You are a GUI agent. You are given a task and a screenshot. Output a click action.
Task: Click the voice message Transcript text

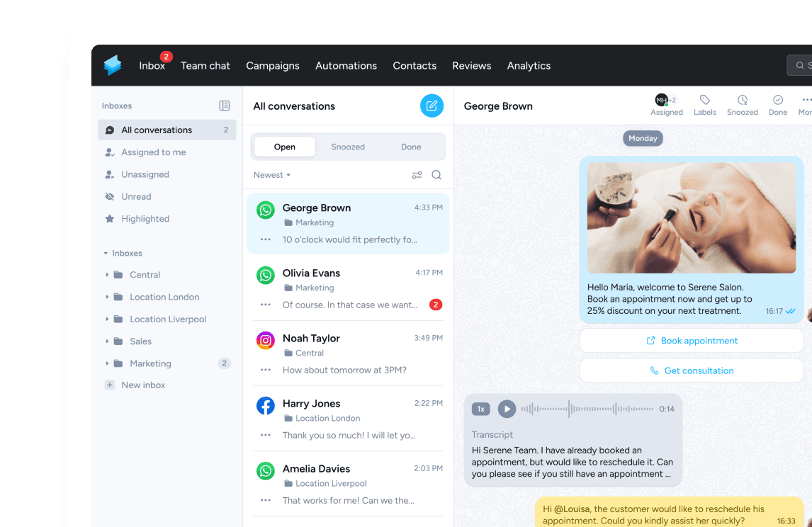pos(573,463)
